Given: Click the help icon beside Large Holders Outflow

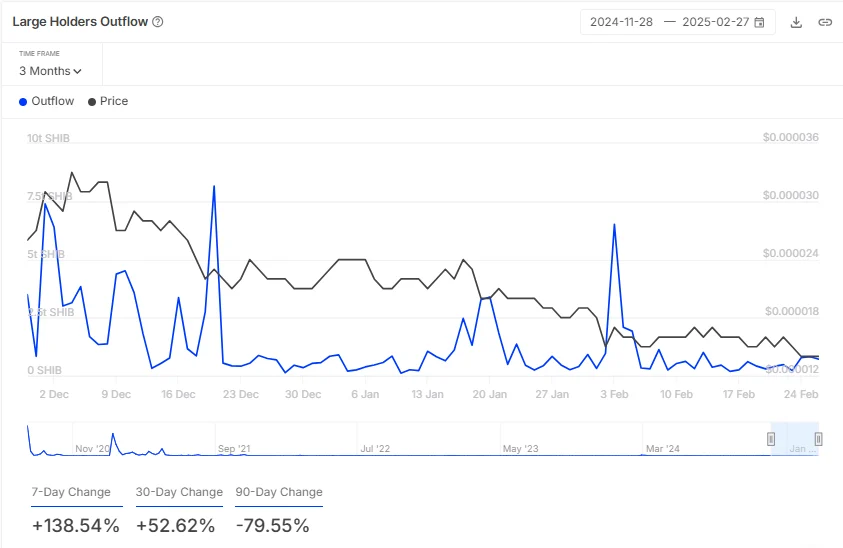Looking at the screenshot, I should (x=158, y=22).
